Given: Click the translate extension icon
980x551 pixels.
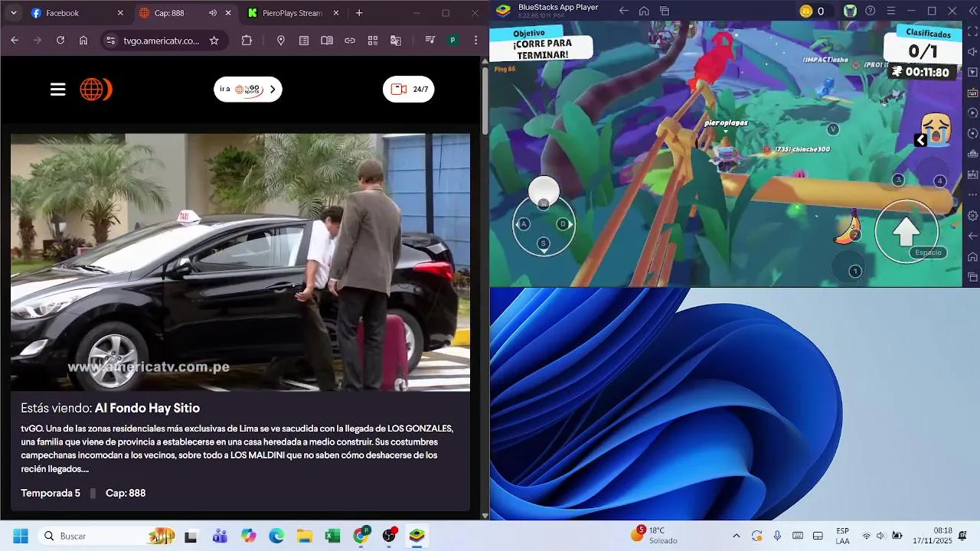Looking at the screenshot, I should pyautogui.click(x=396, y=41).
